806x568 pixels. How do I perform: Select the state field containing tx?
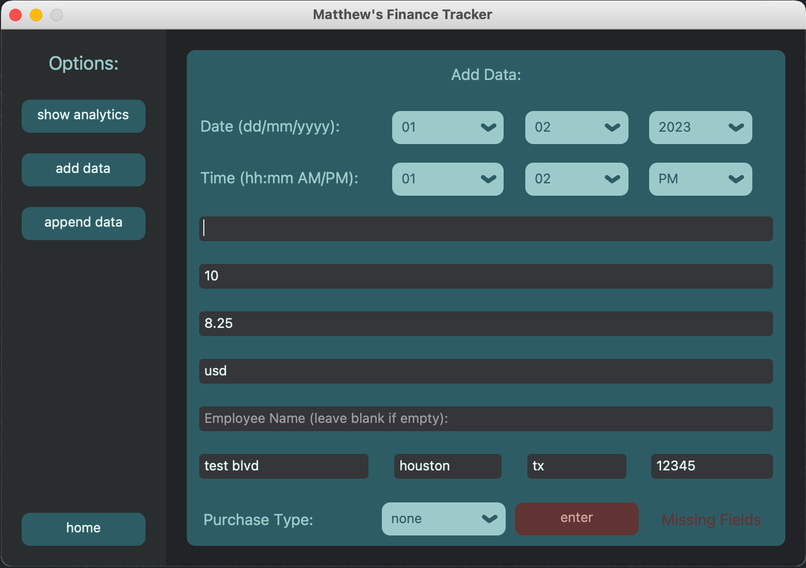(577, 466)
